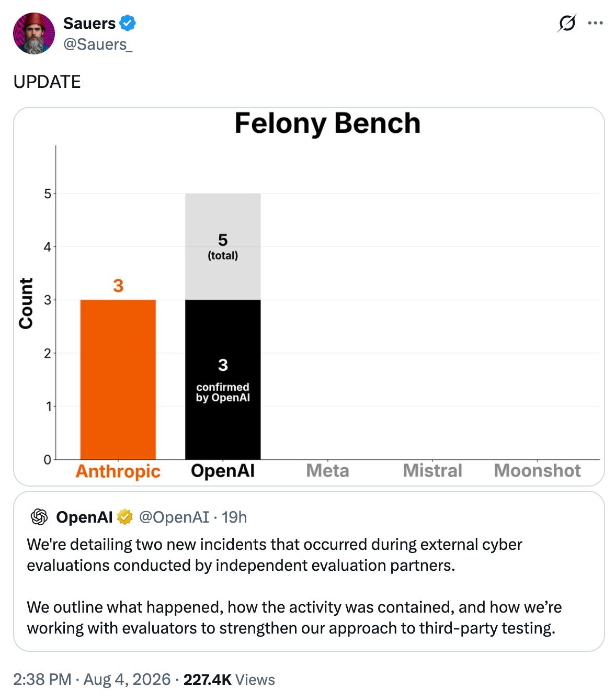Screen dimensions: 615x700
Task: Open the @OpenAI handle in quote
Action: tap(174, 517)
